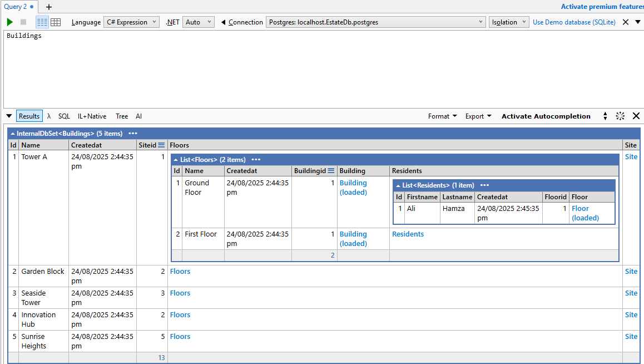
Task: Open the Export menu
Action: click(478, 116)
